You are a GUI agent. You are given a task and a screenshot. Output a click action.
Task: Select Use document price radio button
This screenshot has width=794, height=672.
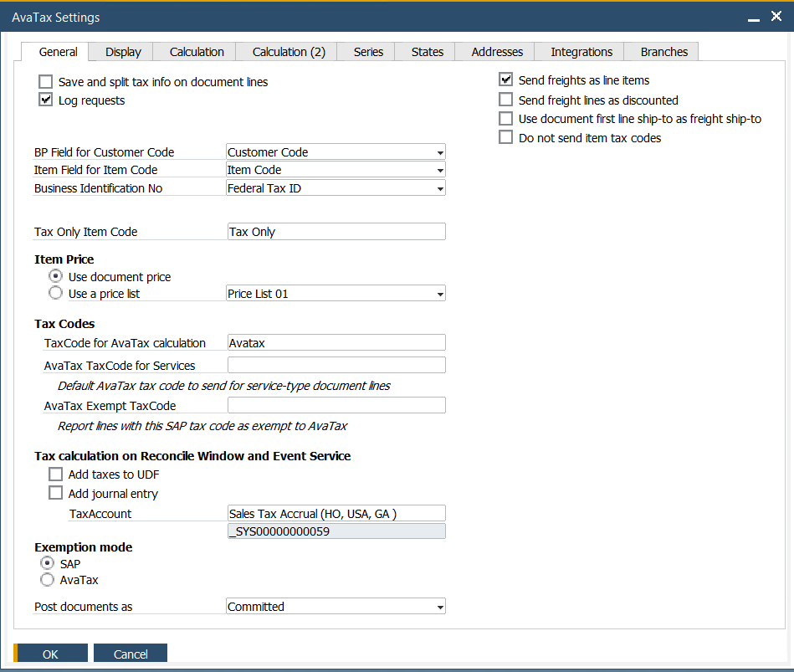pos(56,276)
